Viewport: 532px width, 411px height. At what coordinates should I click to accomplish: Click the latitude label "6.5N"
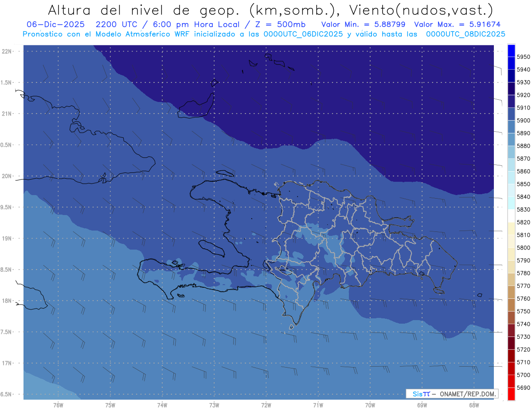click(x=6, y=394)
